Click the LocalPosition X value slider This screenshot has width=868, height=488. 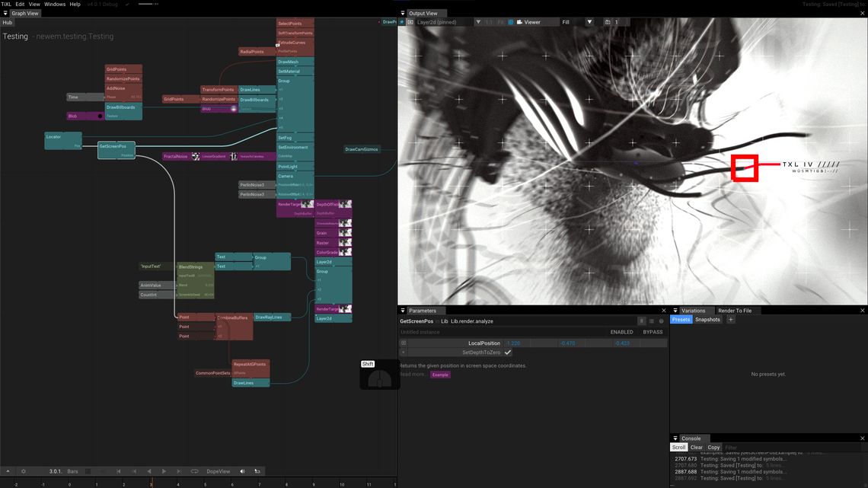pyautogui.click(x=531, y=343)
